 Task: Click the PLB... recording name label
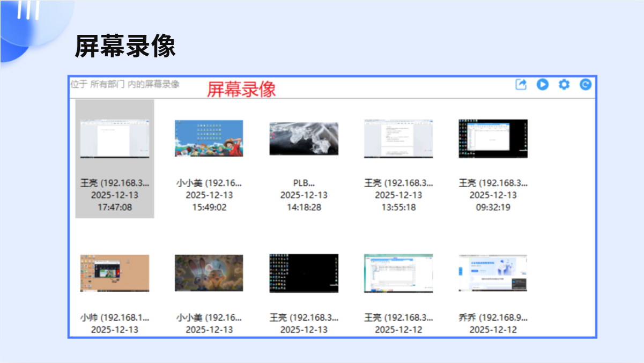pyautogui.click(x=304, y=183)
